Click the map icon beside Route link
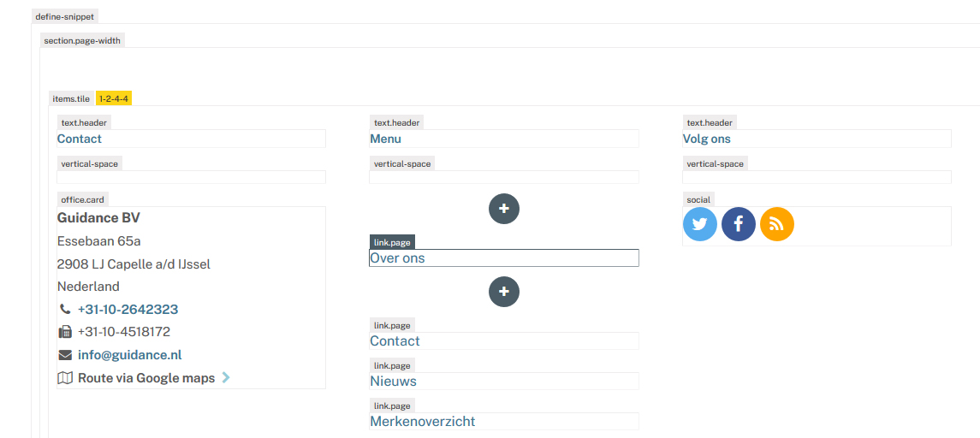Image resolution: width=980 pixels, height=438 pixels. (65, 377)
